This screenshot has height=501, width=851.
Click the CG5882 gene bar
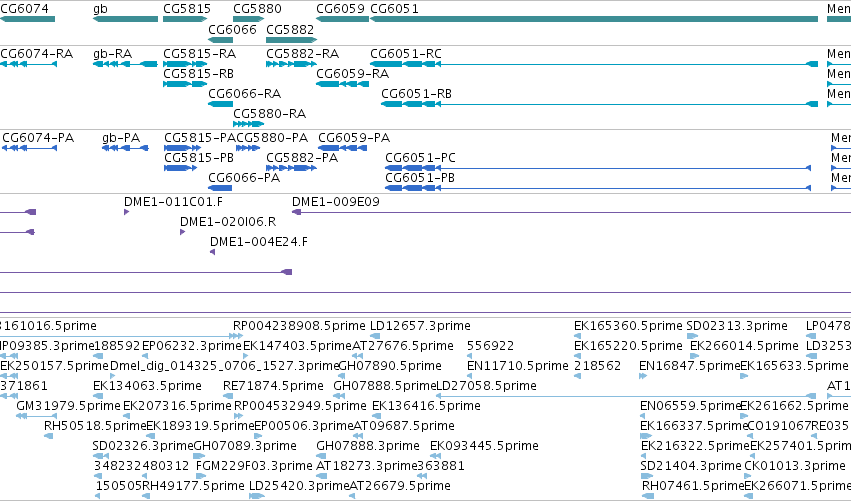(x=291, y=40)
